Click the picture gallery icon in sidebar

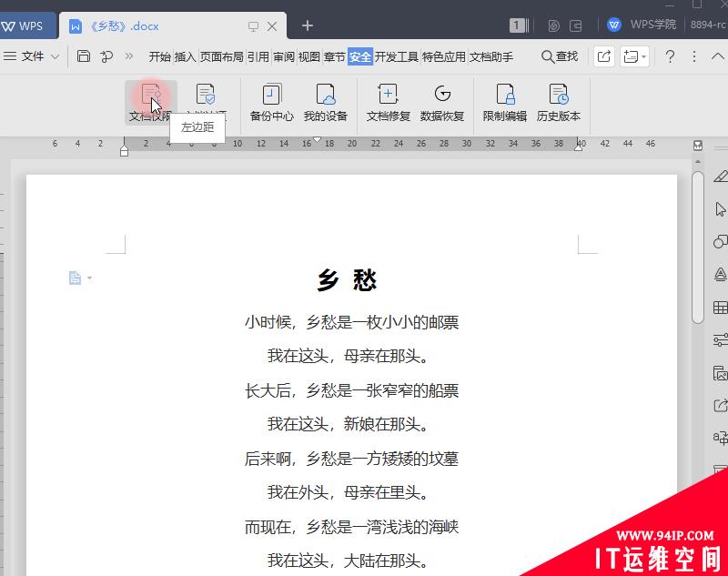point(720,373)
